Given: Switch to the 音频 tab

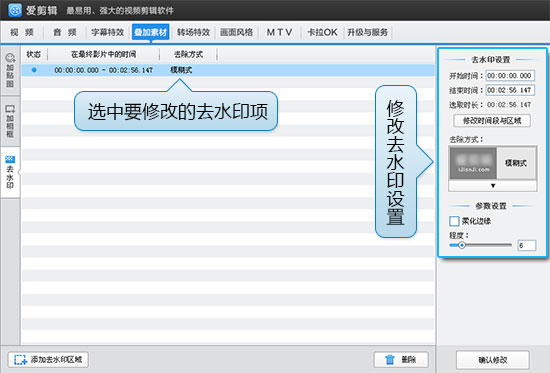Looking at the screenshot, I should point(65,32).
